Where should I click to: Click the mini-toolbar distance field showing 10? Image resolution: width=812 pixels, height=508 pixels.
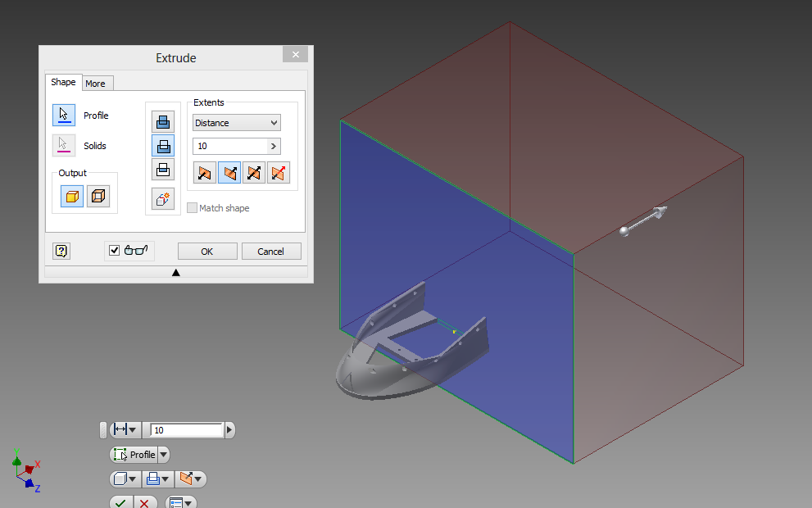186,430
